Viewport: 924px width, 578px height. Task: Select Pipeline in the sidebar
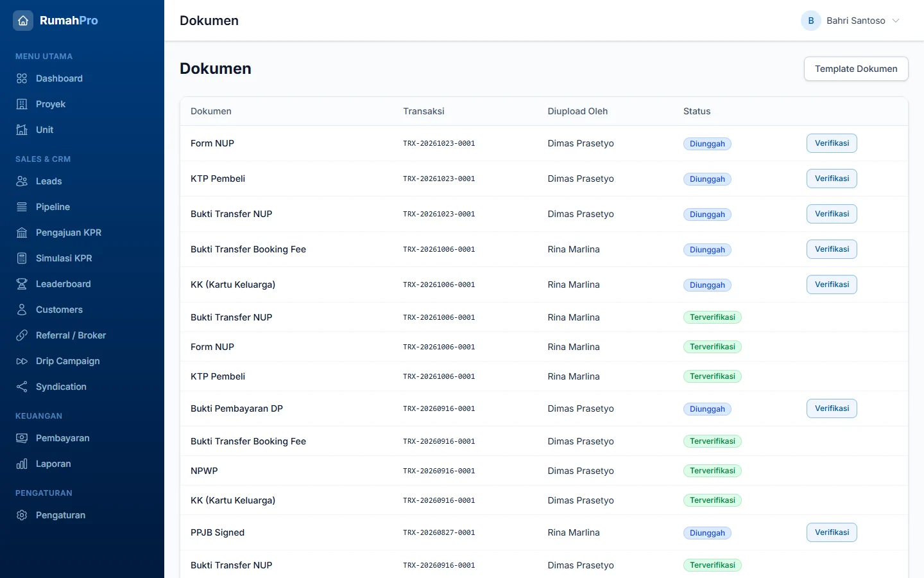(x=82, y=207)
